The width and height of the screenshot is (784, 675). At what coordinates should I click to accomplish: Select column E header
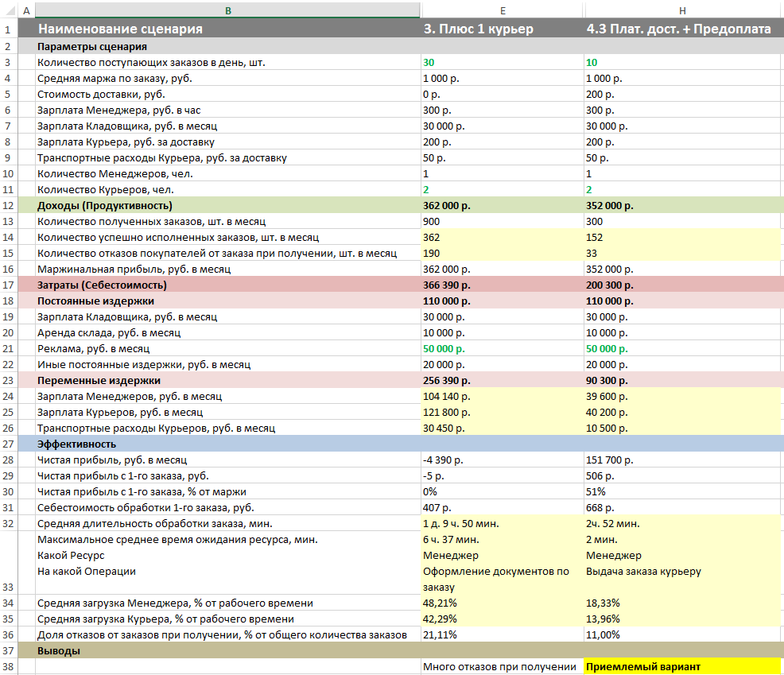click(503, 10)
